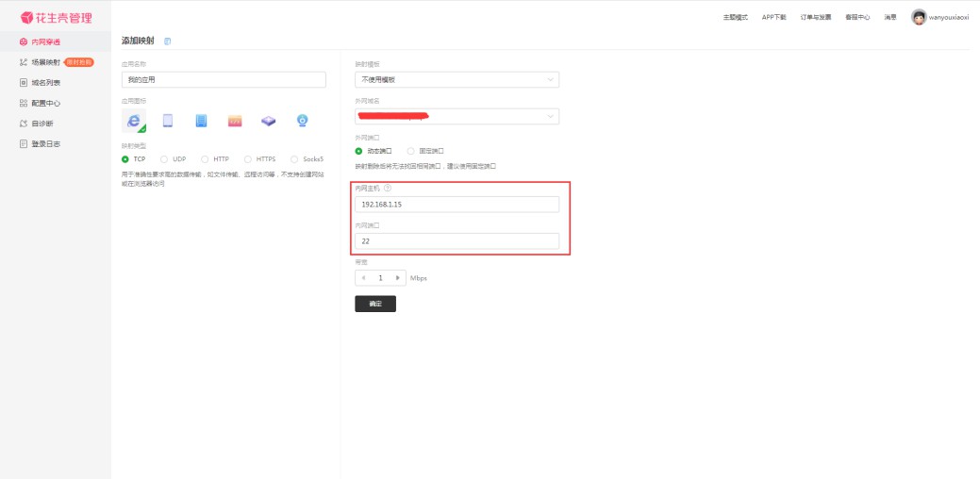Choose the tablet device app icon
This screenshot has width=980, height=479.
tap(168, 120)
